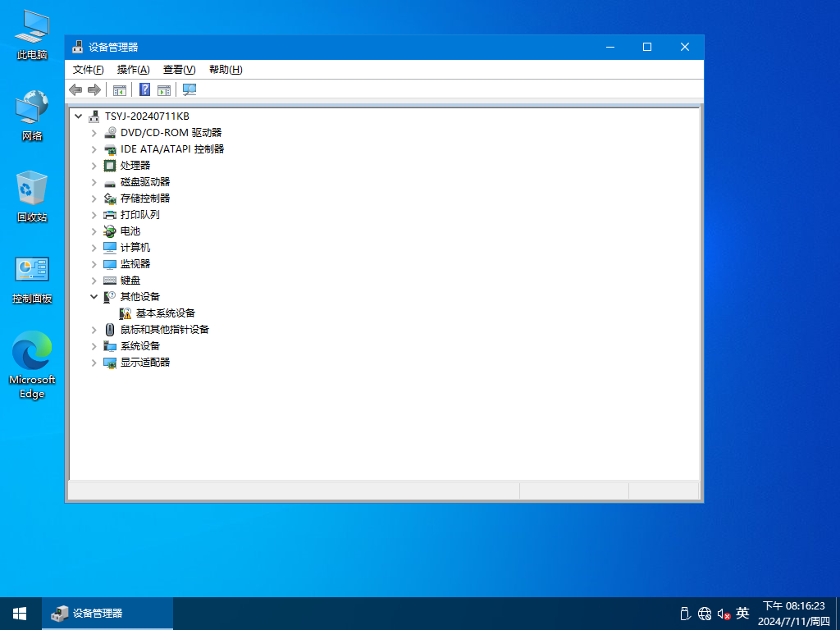This screenshot has width=840, height=630.
Task: Click the Properties toolbar icon
Action: click(x=164, y=89)
